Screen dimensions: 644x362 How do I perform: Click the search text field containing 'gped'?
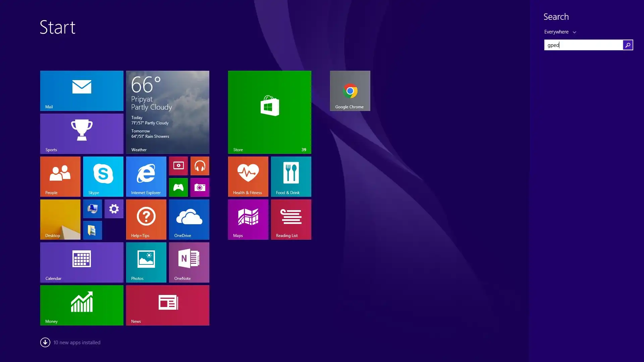(x=583, y=45)
